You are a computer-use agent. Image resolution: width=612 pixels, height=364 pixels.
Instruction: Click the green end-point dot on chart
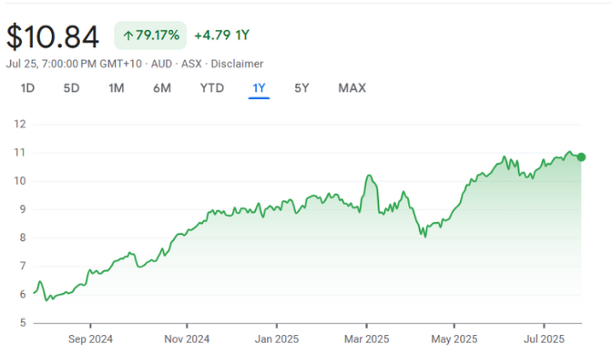581,157
